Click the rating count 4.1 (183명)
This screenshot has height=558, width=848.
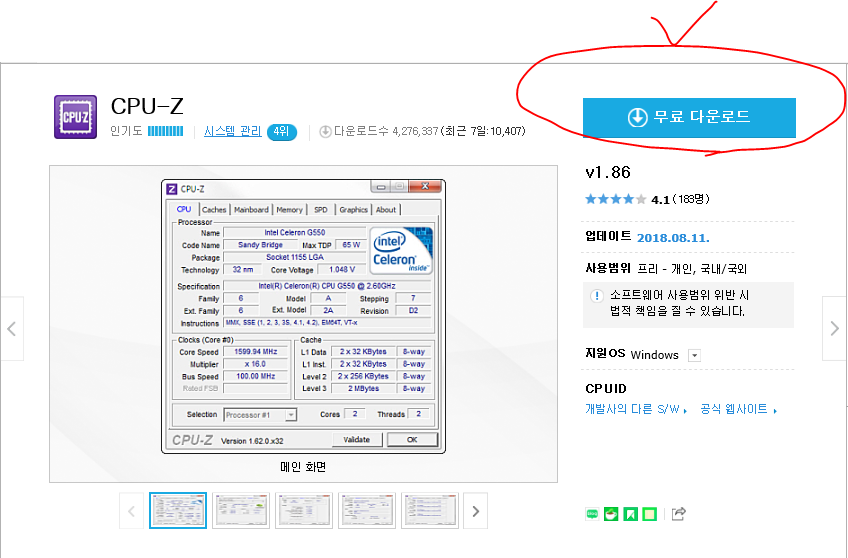click(x=680, y=200)
